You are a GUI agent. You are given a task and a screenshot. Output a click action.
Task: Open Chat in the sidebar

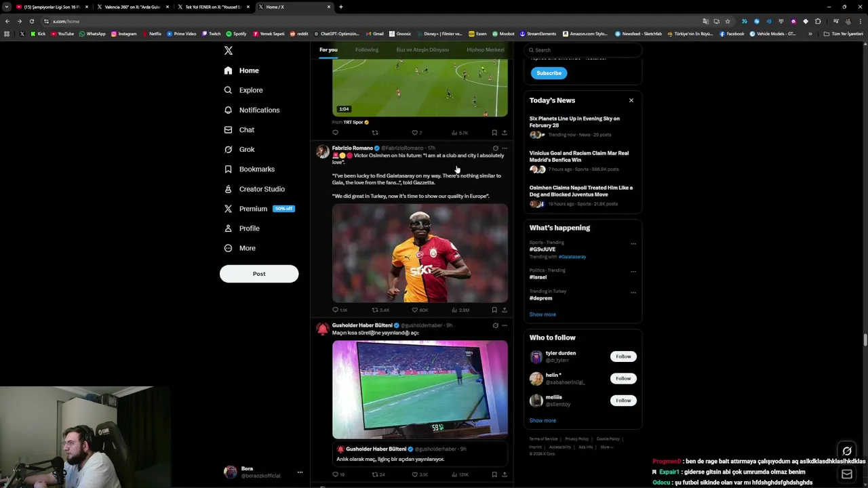(239, 129)
